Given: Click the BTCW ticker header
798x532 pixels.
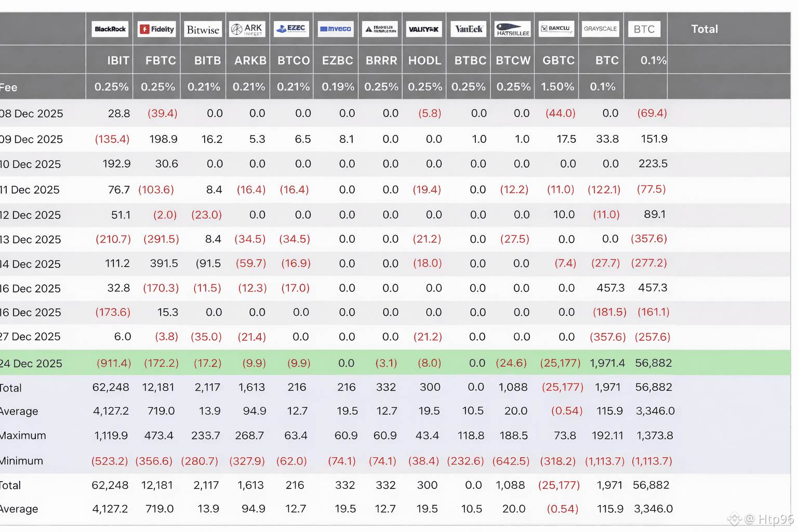Looking at the screenshot, I should point(513,60).
